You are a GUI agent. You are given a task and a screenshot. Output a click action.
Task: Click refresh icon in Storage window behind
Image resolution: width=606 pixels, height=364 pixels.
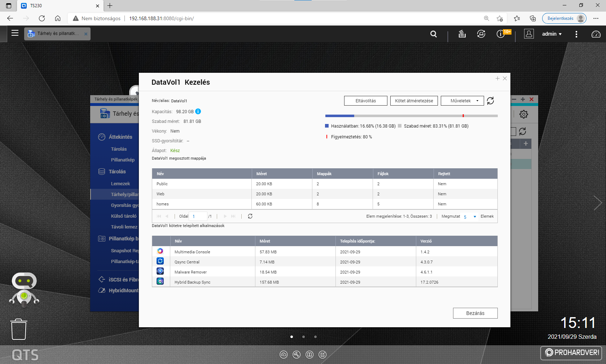point(523,132)
